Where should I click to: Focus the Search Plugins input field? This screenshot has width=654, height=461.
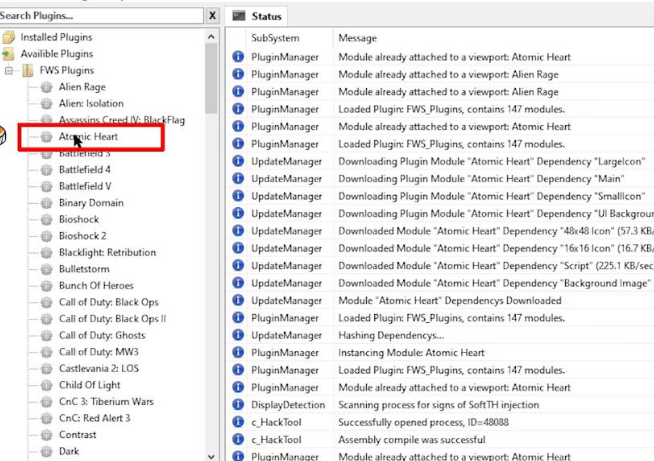coord(101,16)
